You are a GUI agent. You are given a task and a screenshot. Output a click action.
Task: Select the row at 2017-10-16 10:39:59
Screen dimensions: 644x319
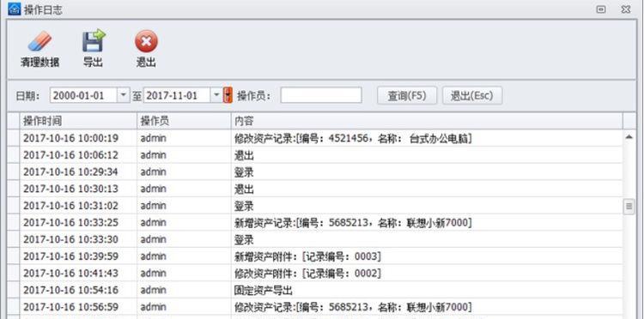[x=315, y=256]
